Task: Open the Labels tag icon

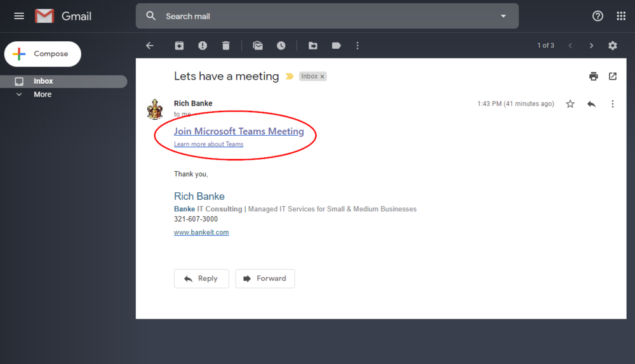Action: pyautogui.click(x=336, y=46)
